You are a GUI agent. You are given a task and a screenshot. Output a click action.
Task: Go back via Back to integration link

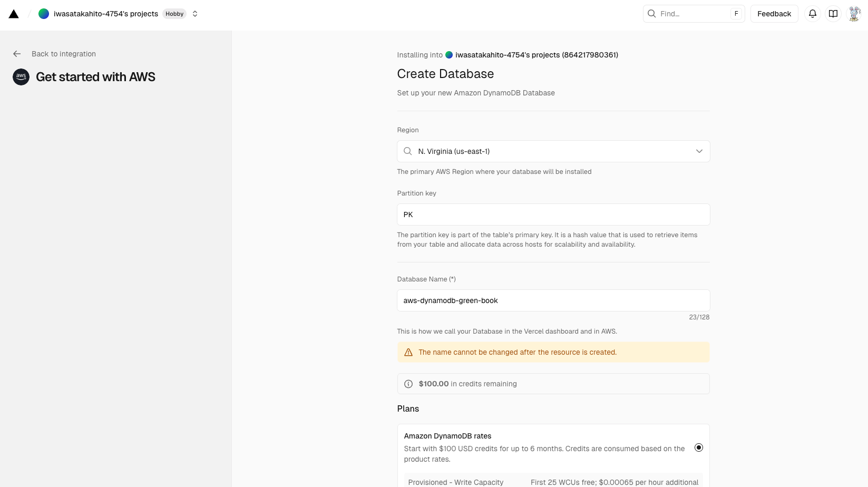(64, 54)
